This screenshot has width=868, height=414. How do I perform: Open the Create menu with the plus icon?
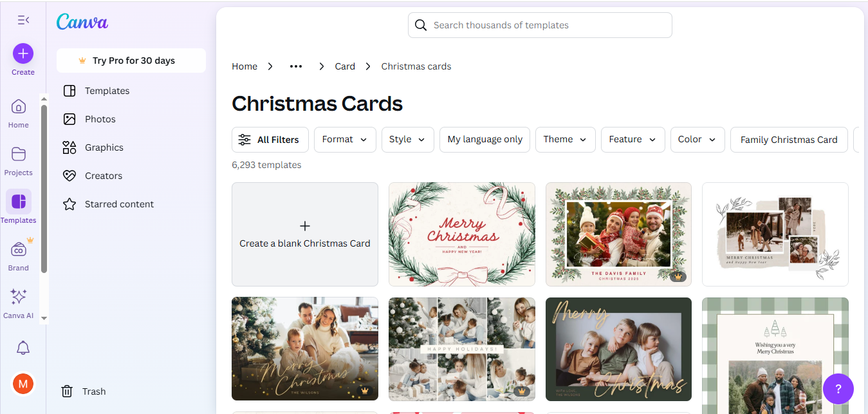(23, 53)
